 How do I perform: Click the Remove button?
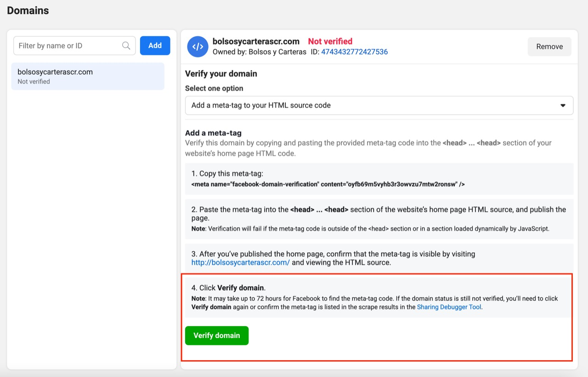pyautogui.click(x=549, y=46)
